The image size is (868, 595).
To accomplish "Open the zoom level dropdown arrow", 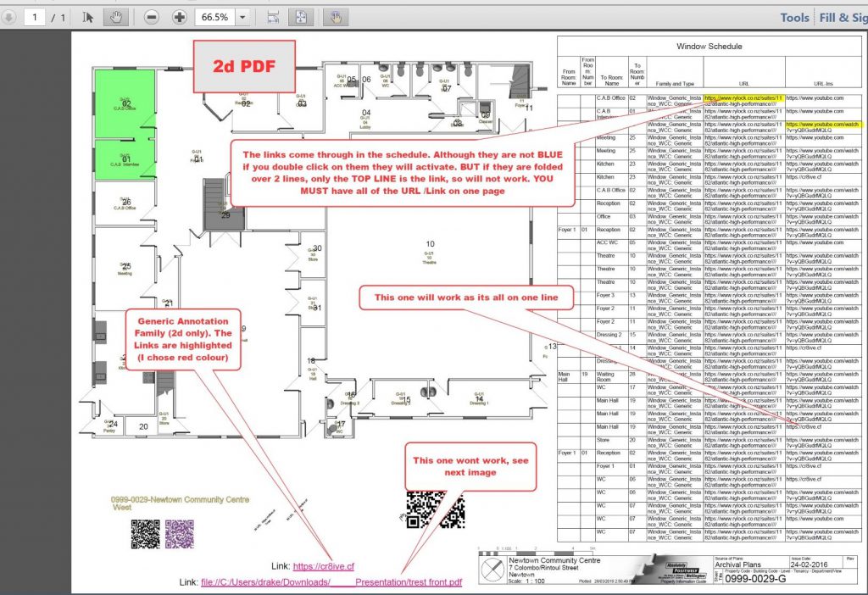I will pyautogui.click(x=242, y=17).
